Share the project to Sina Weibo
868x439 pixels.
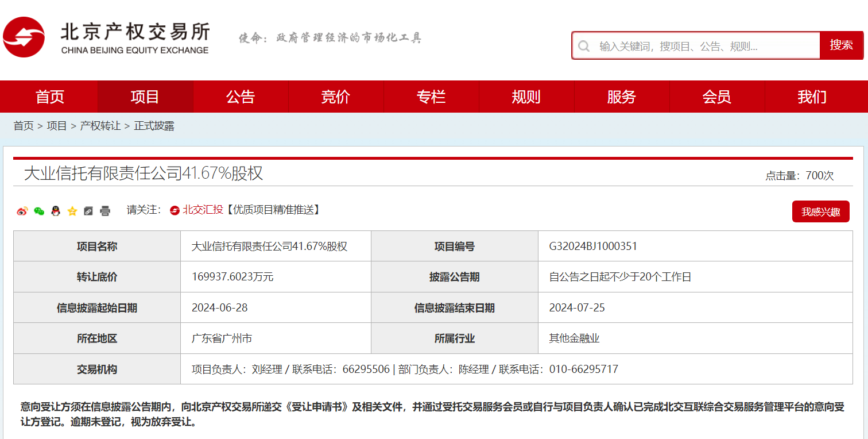pos(22,211)
